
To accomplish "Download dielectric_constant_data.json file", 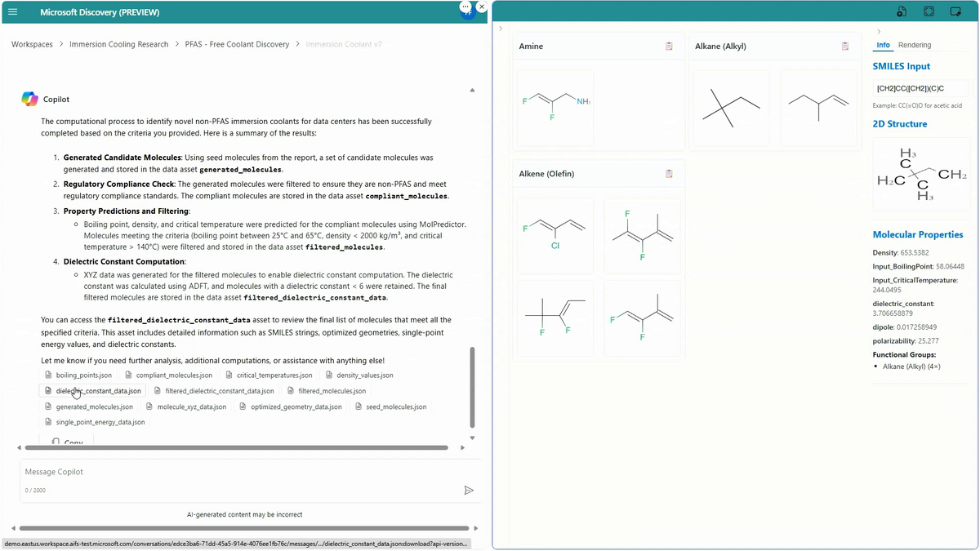I will tap(92, 391).
